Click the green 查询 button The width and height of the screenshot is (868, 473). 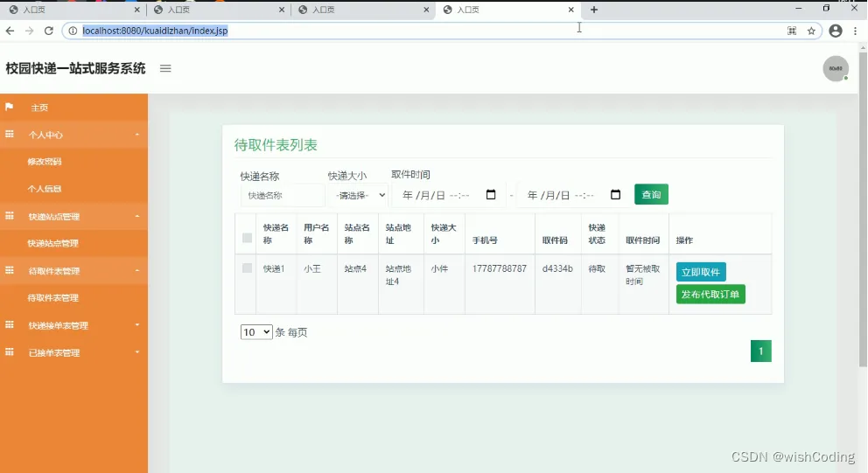651,194
